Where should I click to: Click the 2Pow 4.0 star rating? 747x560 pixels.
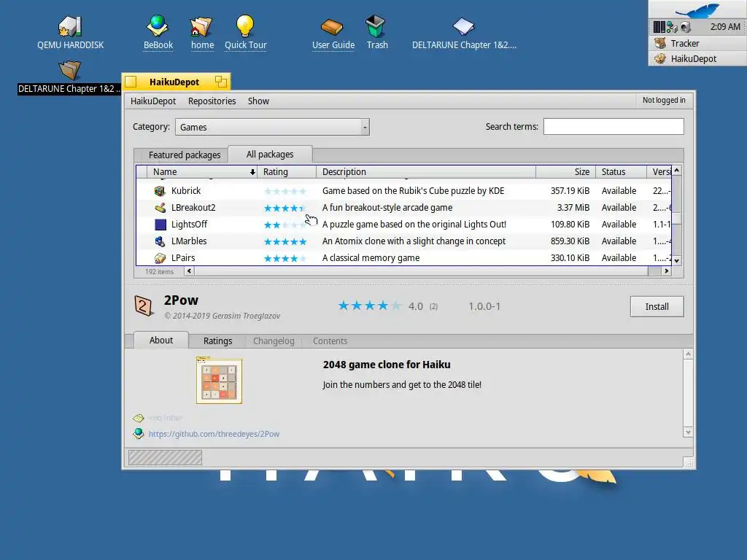pyautogui.click(x=370, y=306)
